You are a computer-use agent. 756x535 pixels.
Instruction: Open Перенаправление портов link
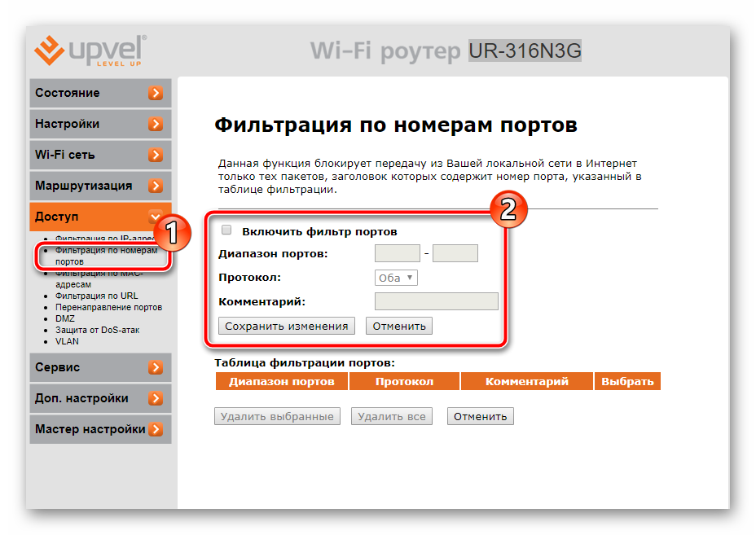[x=108, y=307]
